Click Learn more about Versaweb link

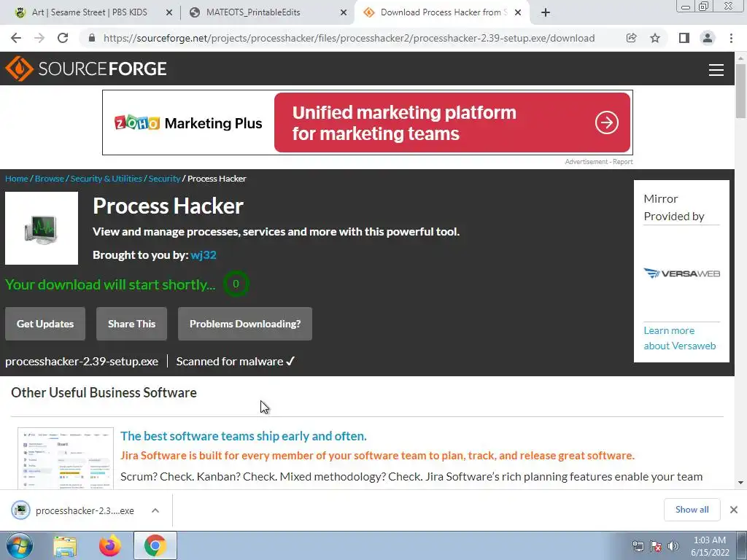point(680,338)
